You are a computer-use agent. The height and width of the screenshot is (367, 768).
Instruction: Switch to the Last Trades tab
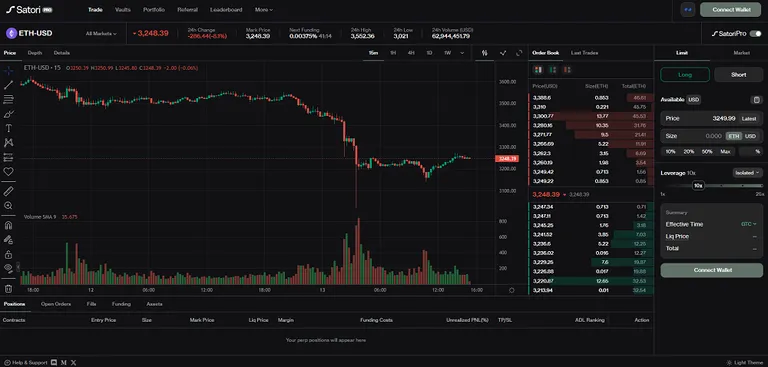coord(584,53)
